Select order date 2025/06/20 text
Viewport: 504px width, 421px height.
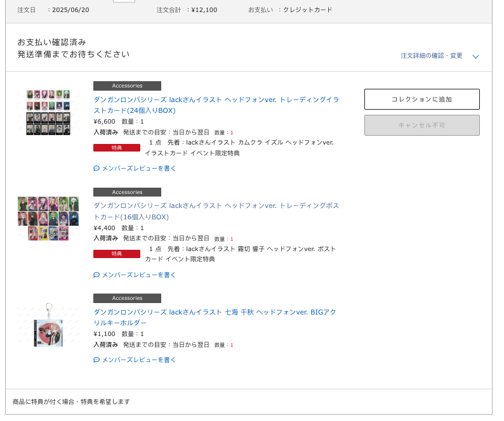click(x=70, y=10)
